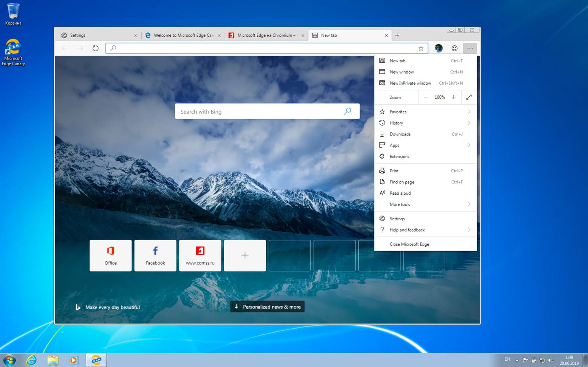Open the Extensions manager
This screenshot has height=367, width=588.
pyautogui.click(x=399, y=156)
